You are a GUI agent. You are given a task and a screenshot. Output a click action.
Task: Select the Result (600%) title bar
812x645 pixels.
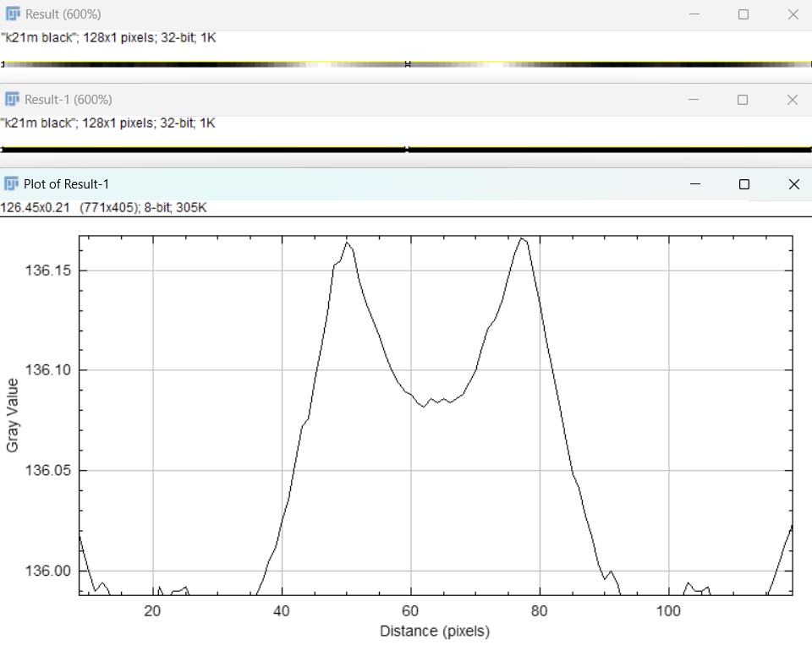(x=338, y=14)
